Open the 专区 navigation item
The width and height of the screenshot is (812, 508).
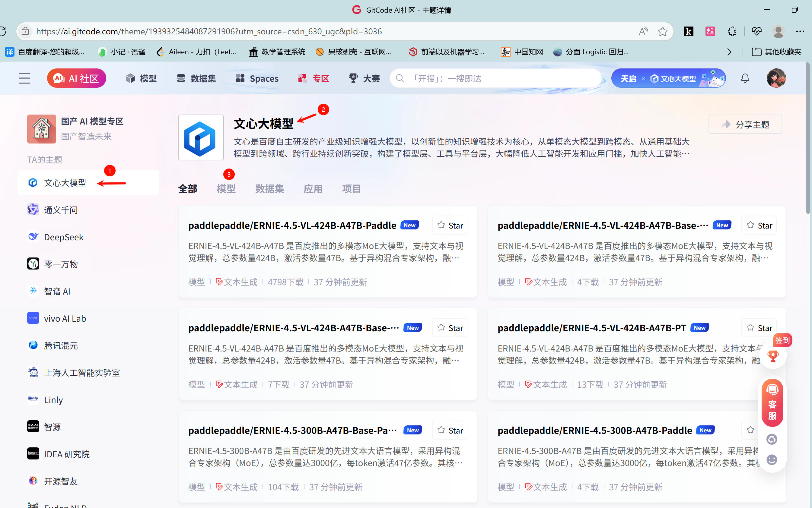click(x=314, y=78)
